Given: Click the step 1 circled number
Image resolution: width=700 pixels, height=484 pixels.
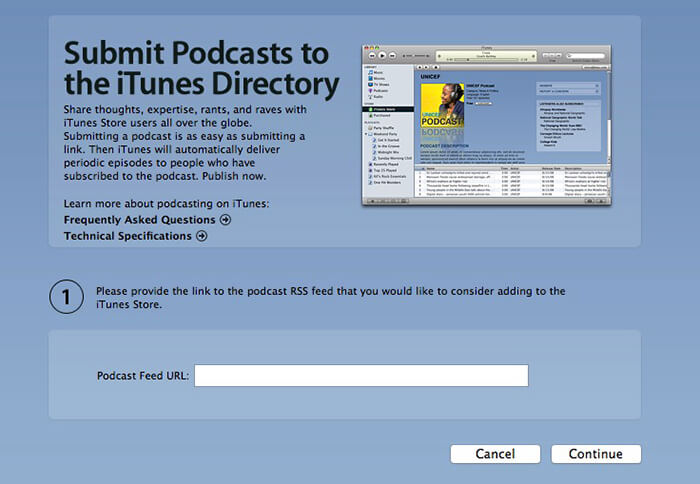Looking at the screenshot, I should pyautogui.click(x=66, y=297).
